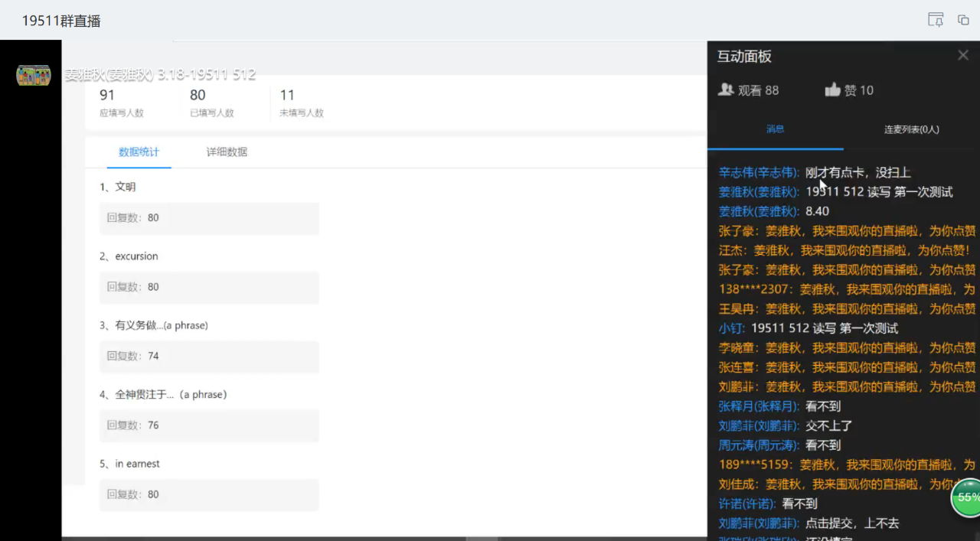Click reply count box under excursion

[208, 287]
